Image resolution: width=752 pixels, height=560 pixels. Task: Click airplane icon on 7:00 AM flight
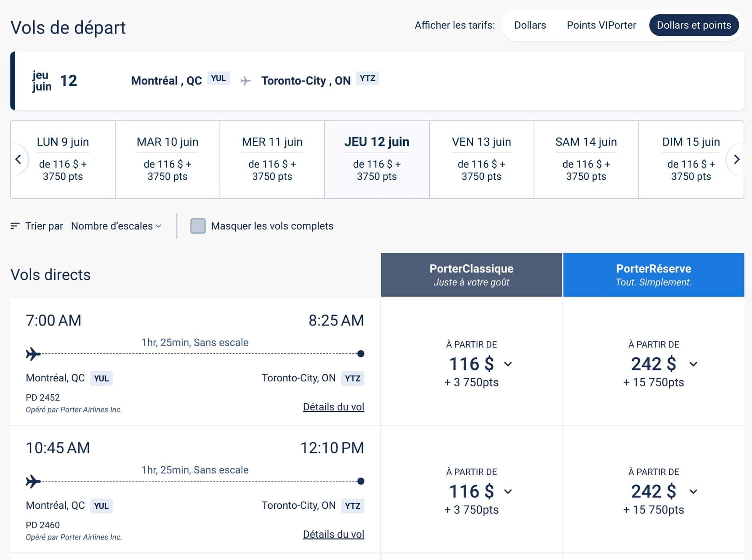click(33, 354)
